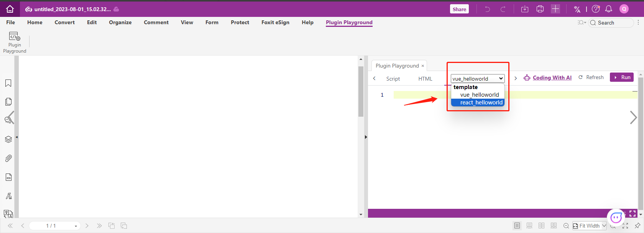Switch to the HTML tab
Viewport: 644px width, 233px height.
point(425,79)
